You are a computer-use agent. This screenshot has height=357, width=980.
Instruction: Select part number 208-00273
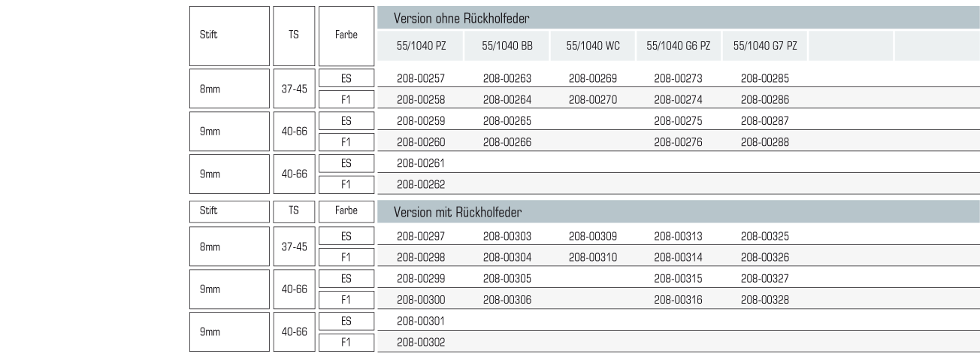pos(679,78)
